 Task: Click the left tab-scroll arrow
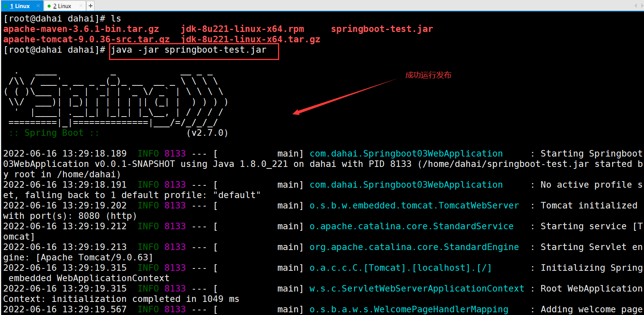click(636, 6)
